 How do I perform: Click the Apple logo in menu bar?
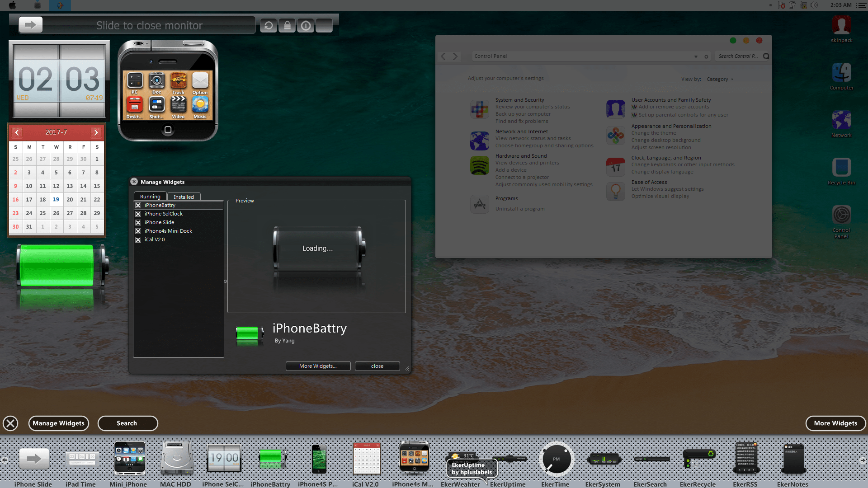click(13, 5)
